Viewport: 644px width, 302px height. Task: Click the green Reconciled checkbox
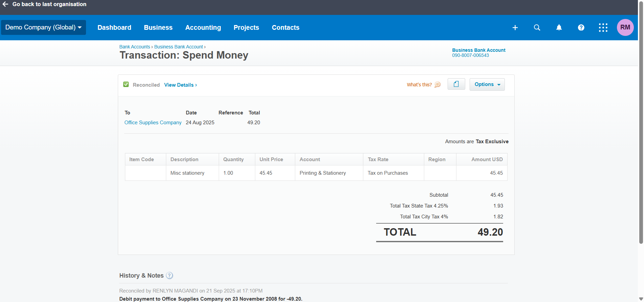[x=126, y=84]
